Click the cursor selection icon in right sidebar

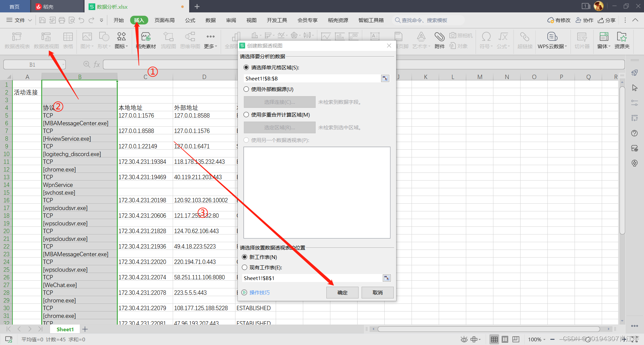pos(634,88)
